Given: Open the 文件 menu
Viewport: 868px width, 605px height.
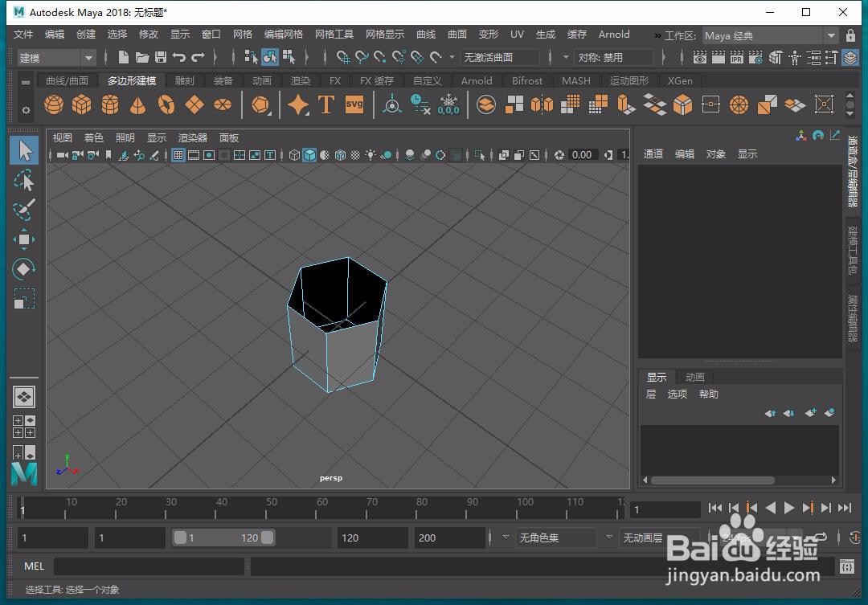Looking at the screenshot, I should pos(23,35).
